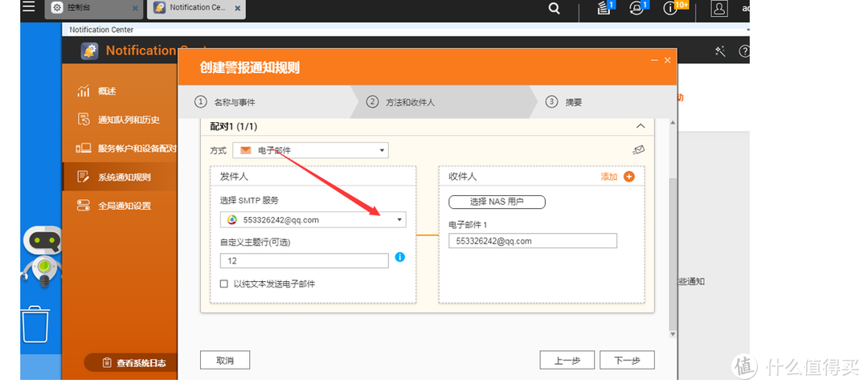This screenshot has width=868, height=388.
Task: Click the 电子邮件 1 recipient field
Action: (533, 241)
